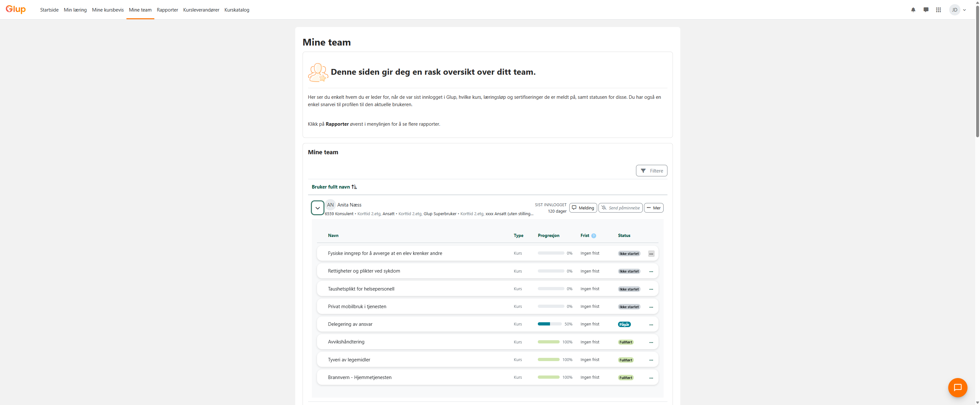Collapse Anita Næss's course list

click(318, 208)
